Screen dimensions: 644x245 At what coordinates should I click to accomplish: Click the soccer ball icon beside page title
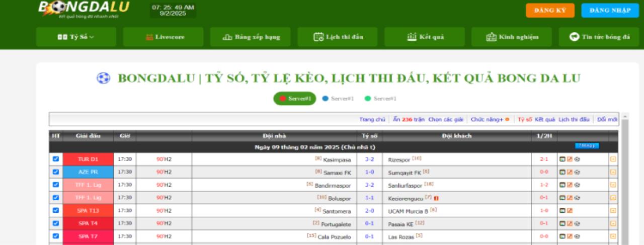tap(103, 78)
